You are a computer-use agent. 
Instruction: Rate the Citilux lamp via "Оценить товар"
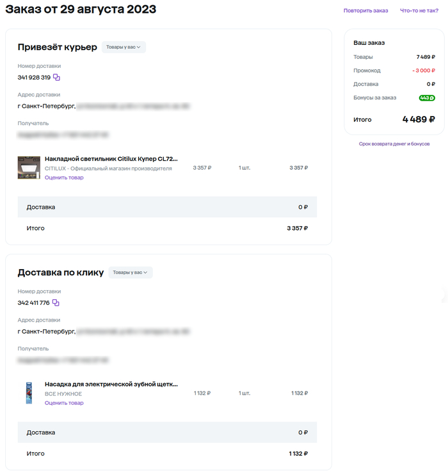pyautogui.click(x=64, y=177)
